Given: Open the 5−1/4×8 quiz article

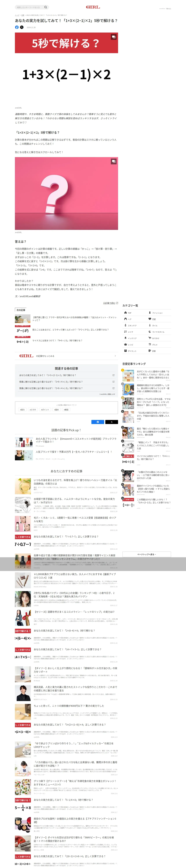Looking at the screenshot, I should click(66, 806).
